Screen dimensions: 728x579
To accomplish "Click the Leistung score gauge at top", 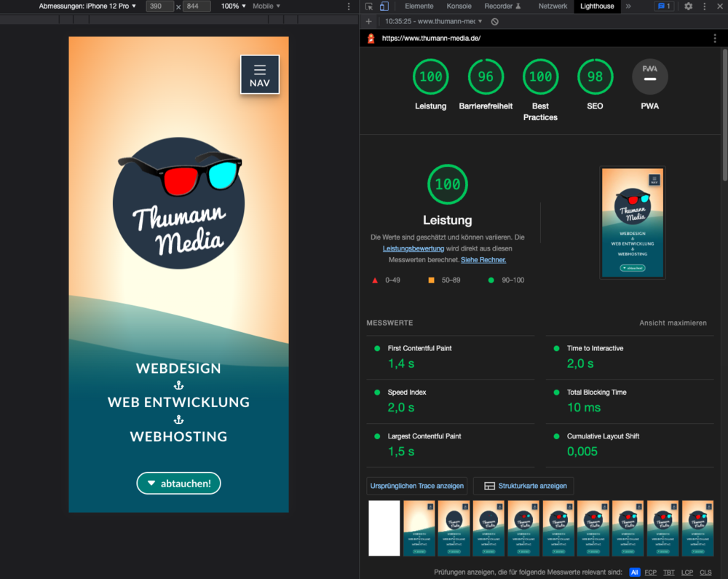I will pyautogui.click(x=430, y=77).
